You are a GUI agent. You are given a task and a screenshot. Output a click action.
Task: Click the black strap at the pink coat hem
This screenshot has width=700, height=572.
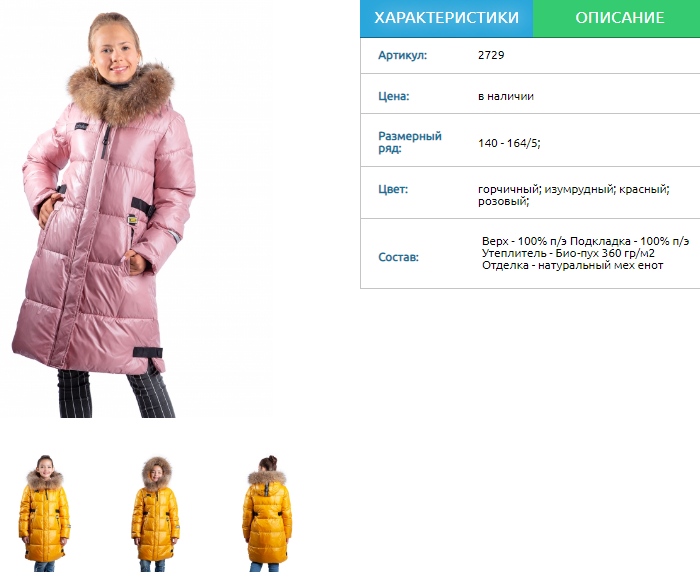[x=148, y=352]
